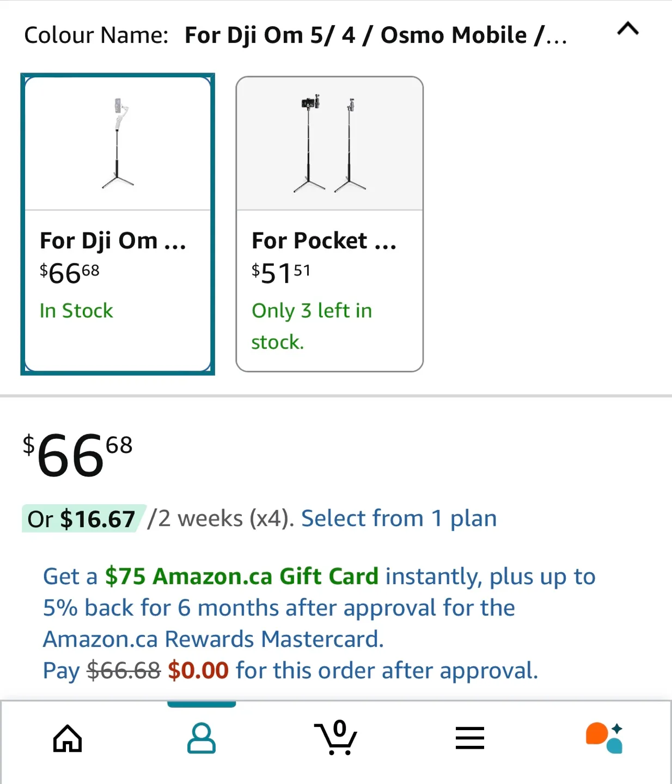This screenshot has width=672, height=784.
Task: Open the account profile icon
Action: click(201, 738)
